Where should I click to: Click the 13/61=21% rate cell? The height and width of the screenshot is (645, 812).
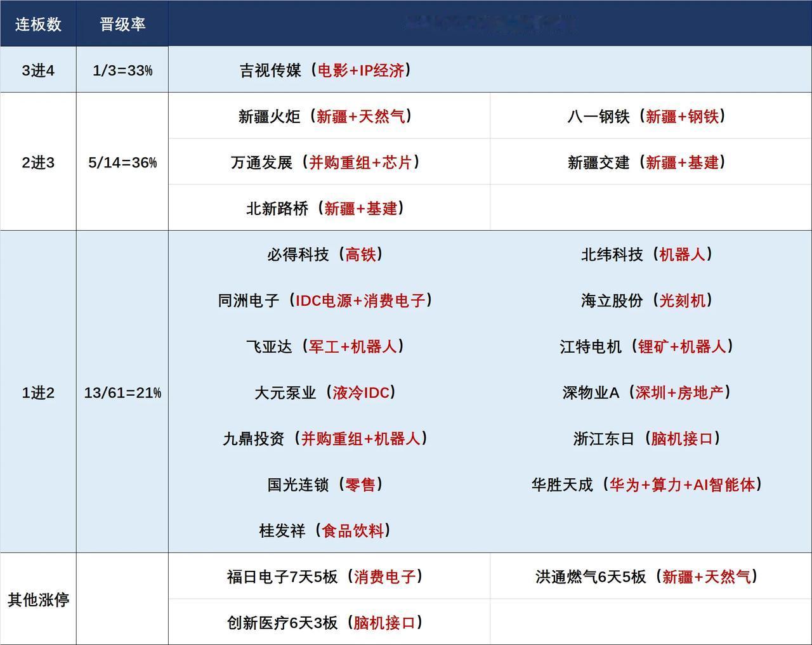[122, 393]
